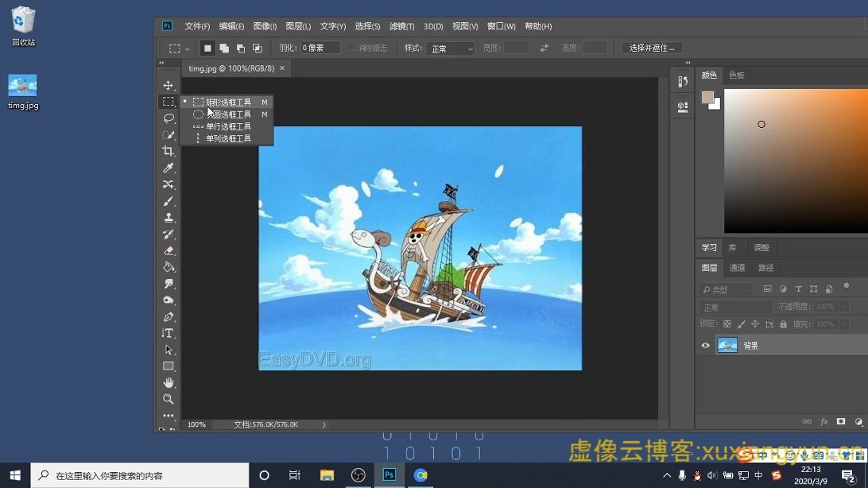
Task: Open the Gradient tool
Action: pos(168,267)
